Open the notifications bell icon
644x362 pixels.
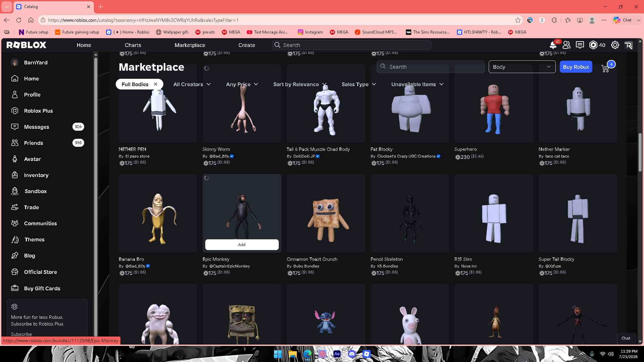tap(553, 45)
